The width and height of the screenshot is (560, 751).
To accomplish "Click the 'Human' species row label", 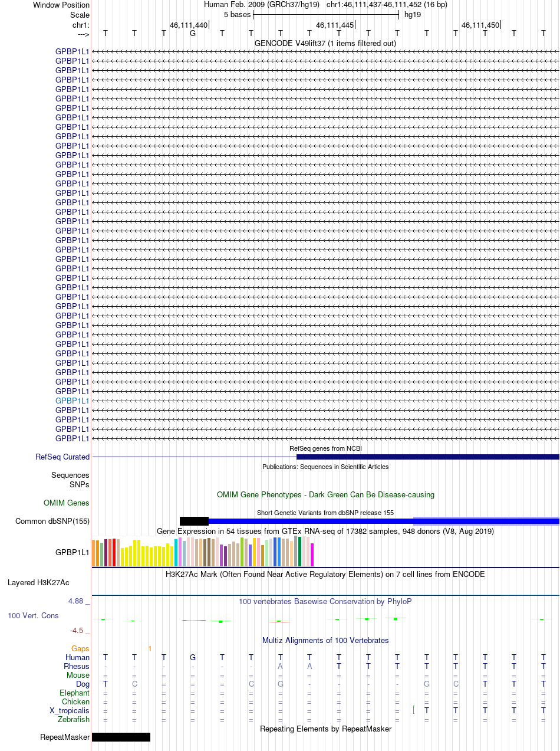I will (x=78, y=657).
